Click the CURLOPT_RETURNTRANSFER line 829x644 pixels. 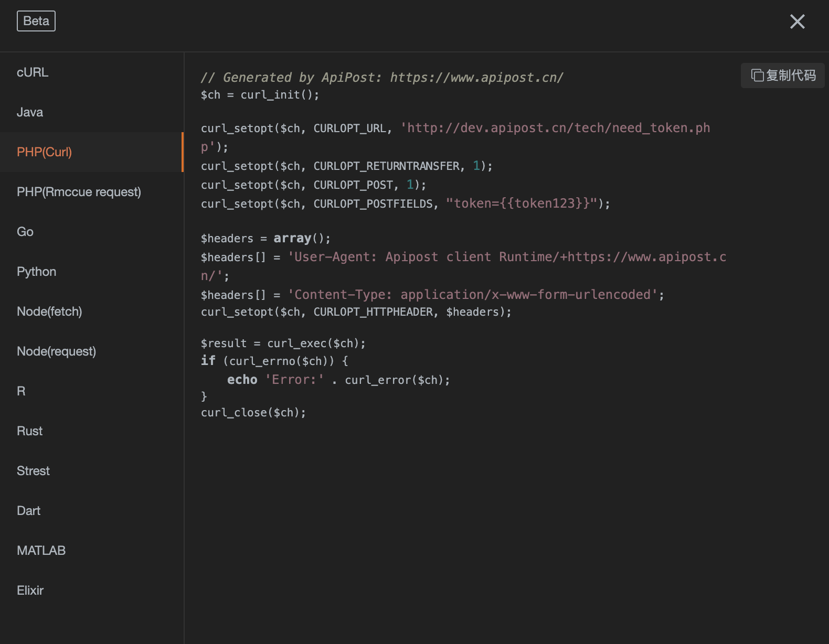coord(346,166)
